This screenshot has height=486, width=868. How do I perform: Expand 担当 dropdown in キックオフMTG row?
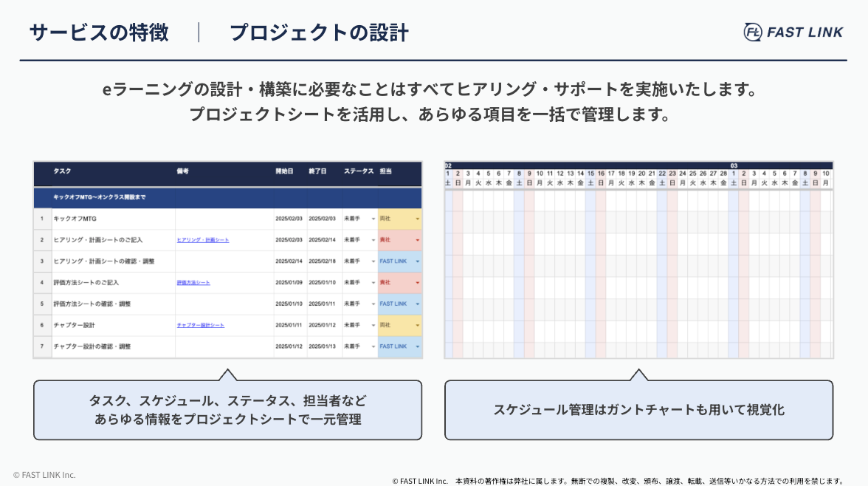418,219
